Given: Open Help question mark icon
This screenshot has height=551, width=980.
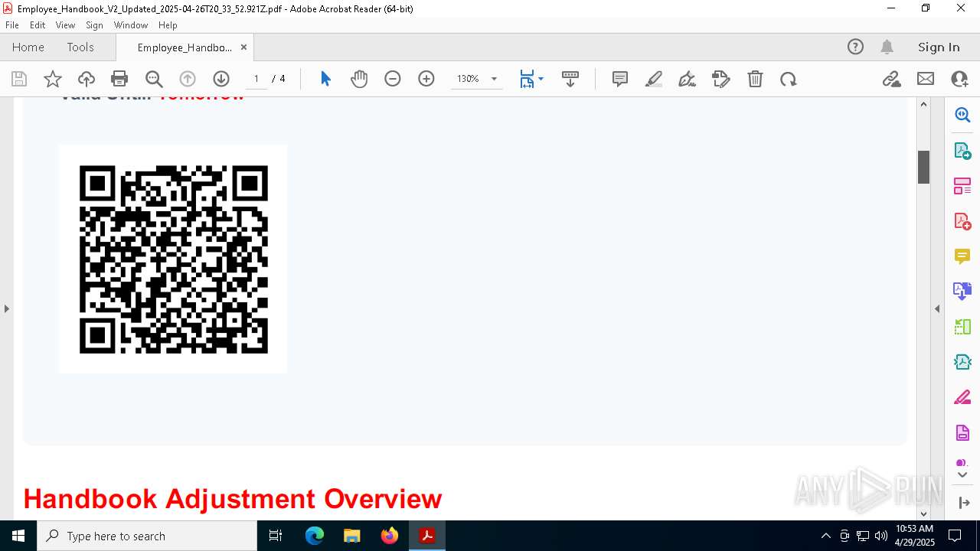Looking at the screenshot, I should (855, 47).
